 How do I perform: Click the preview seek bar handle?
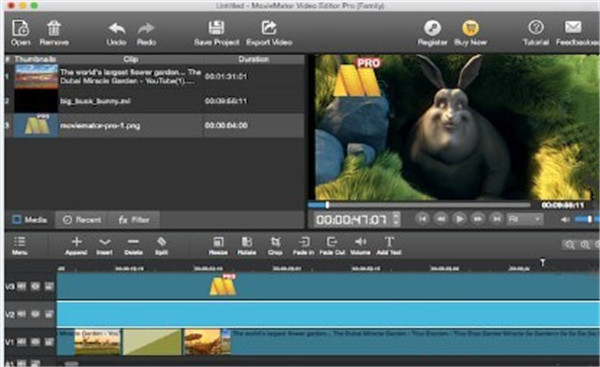click(x=327, y=205)
